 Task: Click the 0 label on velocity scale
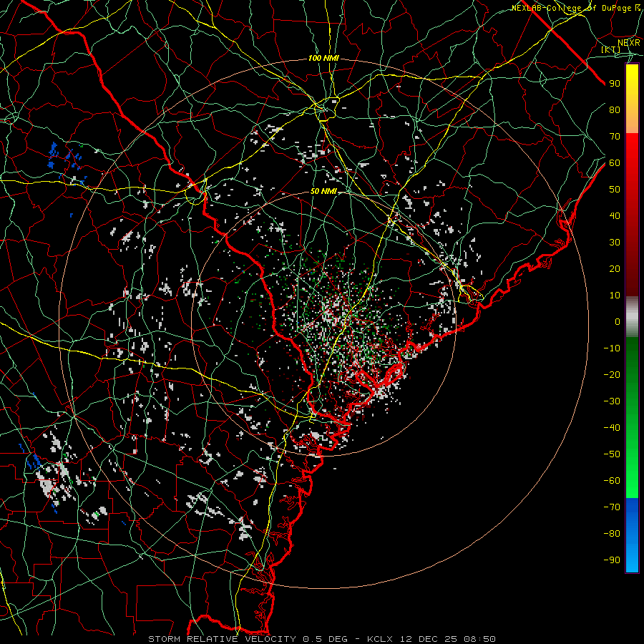coord(618,322)
